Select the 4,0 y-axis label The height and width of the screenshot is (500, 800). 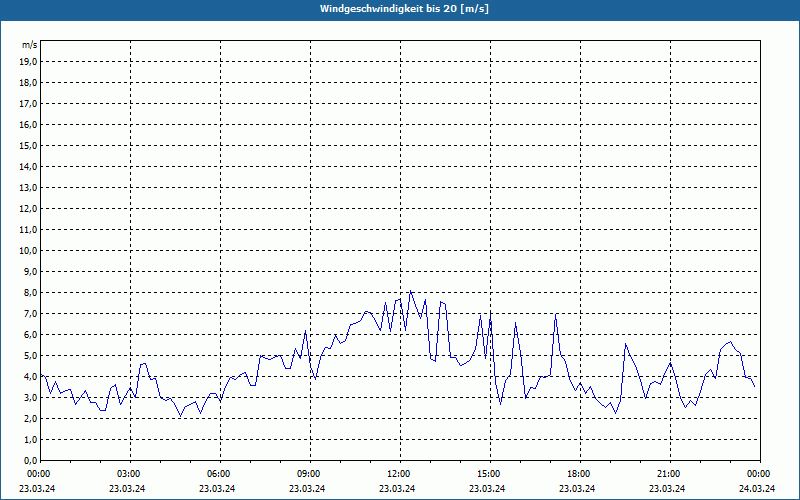31,377
